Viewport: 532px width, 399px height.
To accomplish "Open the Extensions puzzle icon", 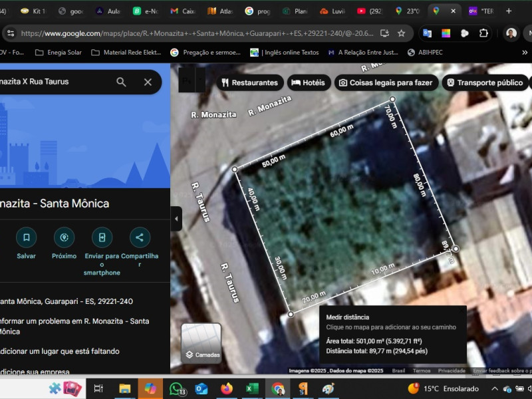I will tap(483, 33).
